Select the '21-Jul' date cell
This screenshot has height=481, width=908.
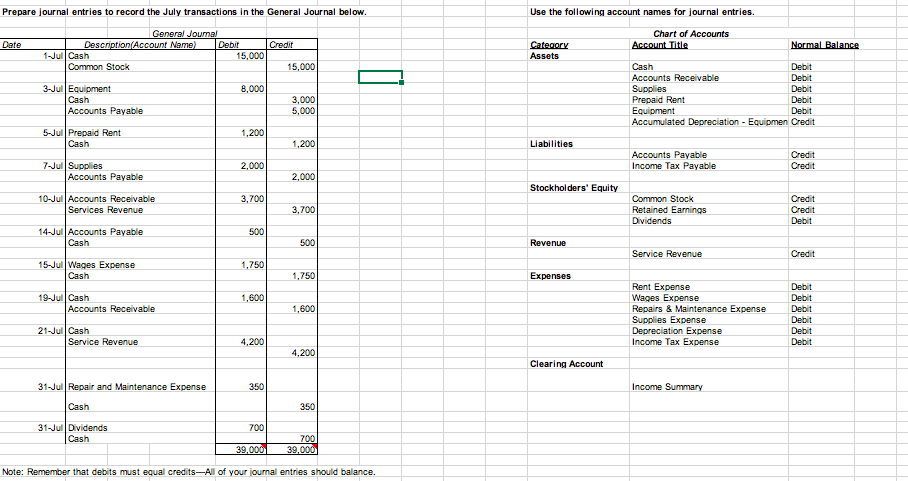click(x=52, y=331)
